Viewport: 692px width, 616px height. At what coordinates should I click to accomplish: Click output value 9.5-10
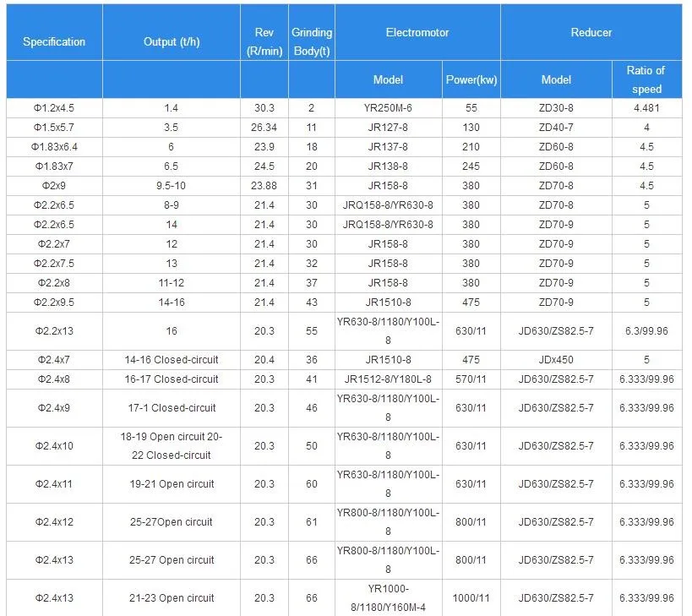pos(172,186)
